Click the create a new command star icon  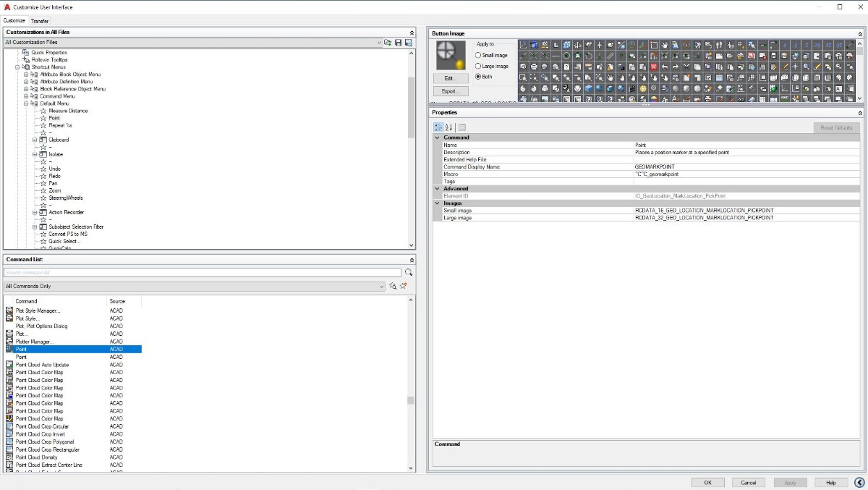pos(404,286)
